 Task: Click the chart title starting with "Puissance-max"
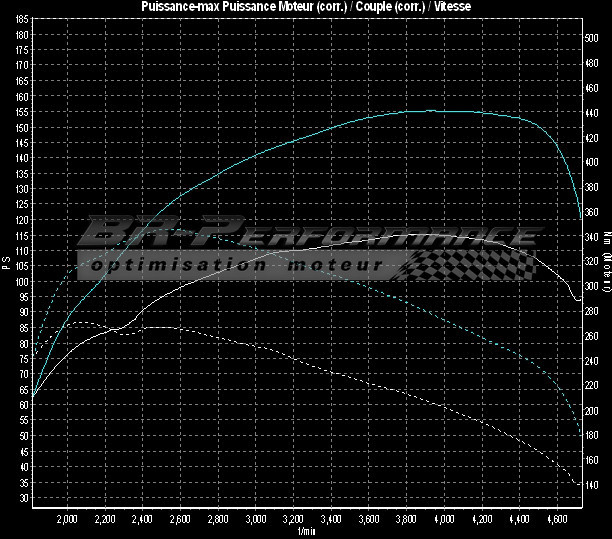306,7
